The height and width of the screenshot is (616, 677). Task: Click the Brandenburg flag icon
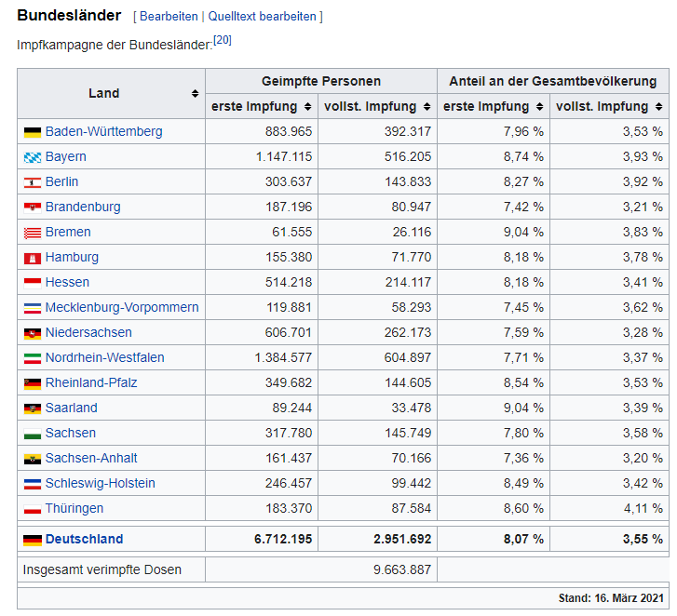[33, 208]
